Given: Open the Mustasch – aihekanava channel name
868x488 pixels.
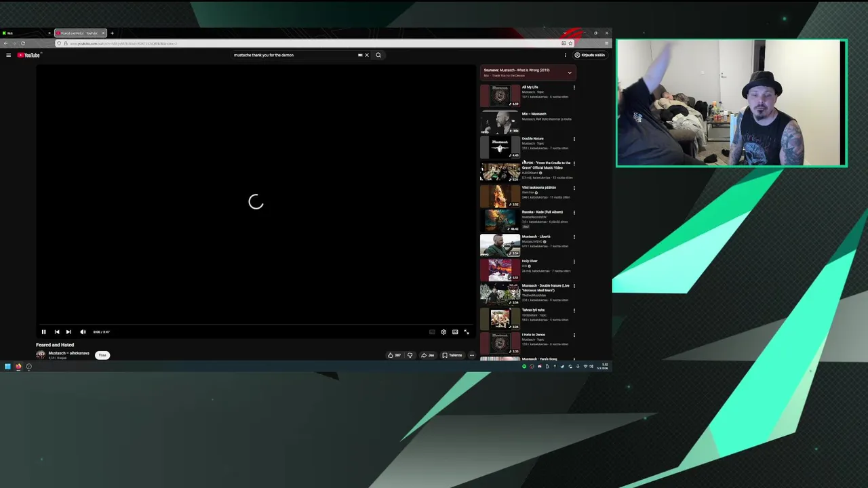Looking at the screenshot, I should [68, 353].
